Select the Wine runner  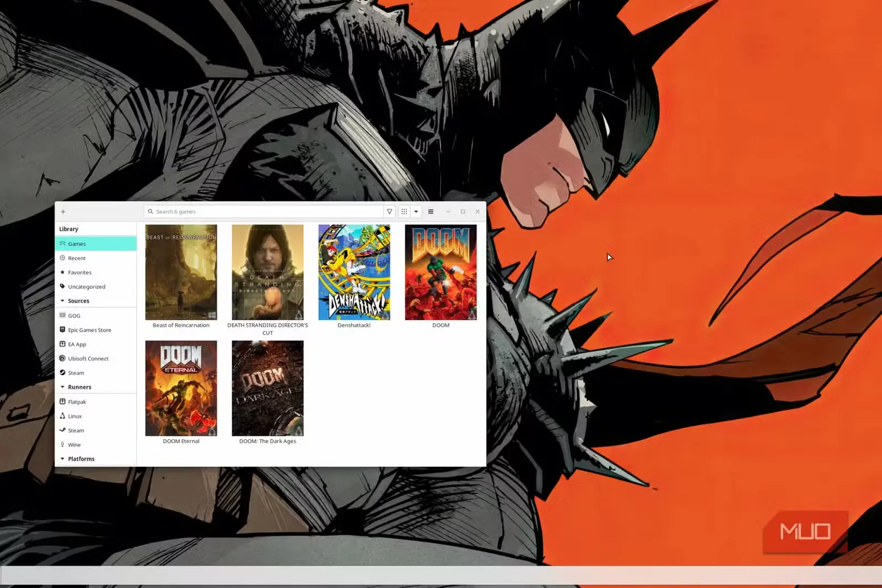(96, 445)
